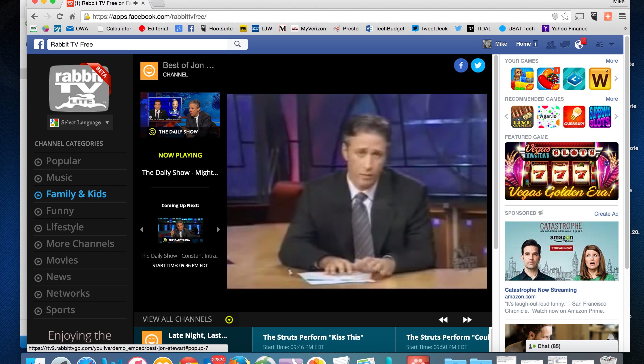Open the Create Ad link
Image resolution: width=644 pixels, height=364 pixels.
[606, 214]
